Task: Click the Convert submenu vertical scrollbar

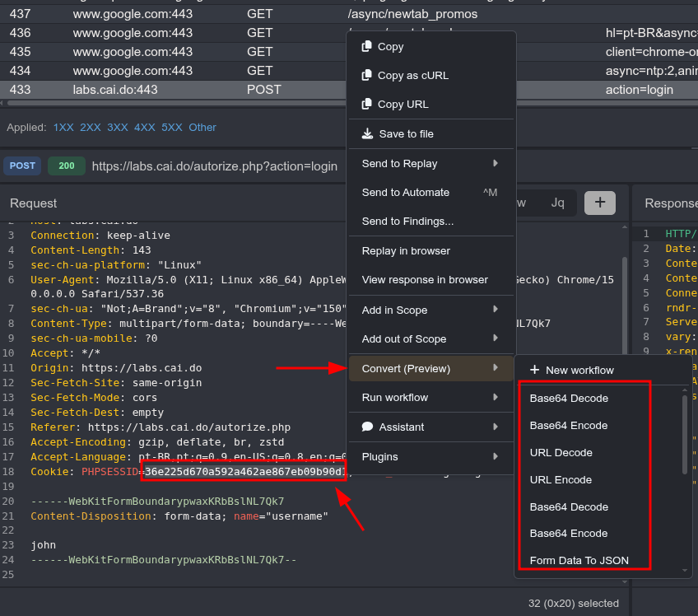Action: pyautogui.click(x=685, y=435)
